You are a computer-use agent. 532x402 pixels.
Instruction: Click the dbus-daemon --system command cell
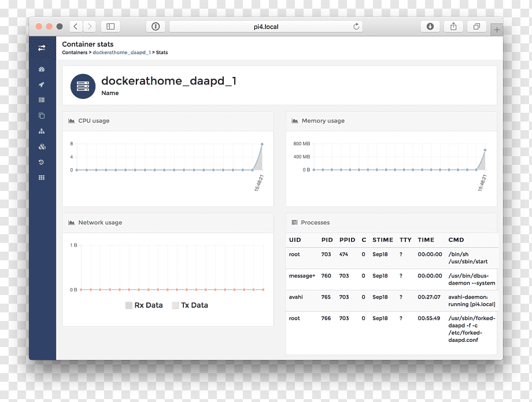tap(472, 279)
